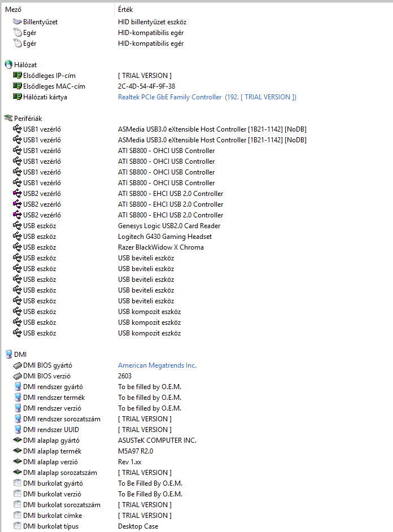Select the value HID billentyűzet eszköz

(x=152, y=22)
